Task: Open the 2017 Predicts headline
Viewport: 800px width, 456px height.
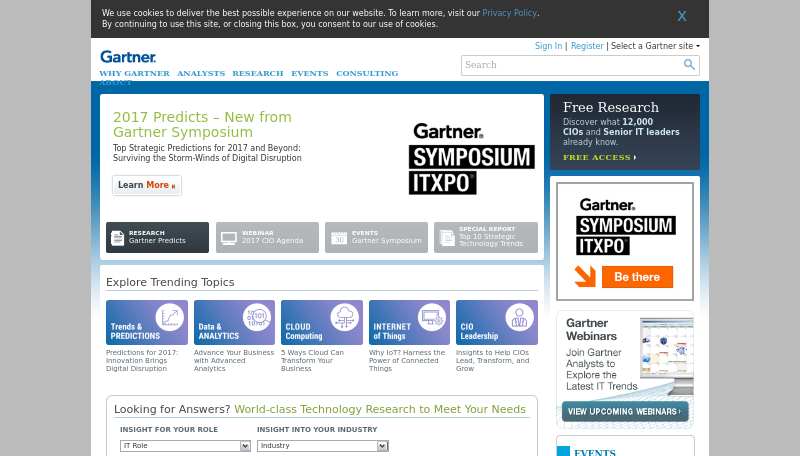Action: pos(202,124)
